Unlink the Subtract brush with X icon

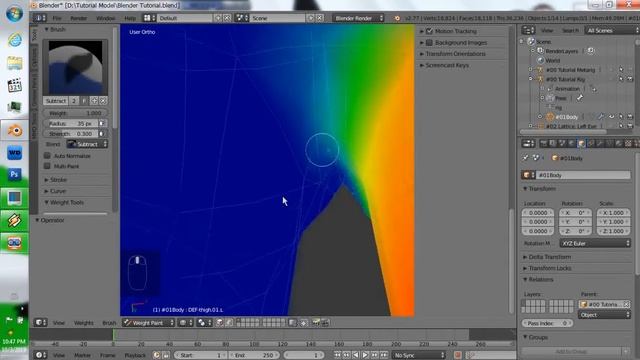click(x=103, y=100)
